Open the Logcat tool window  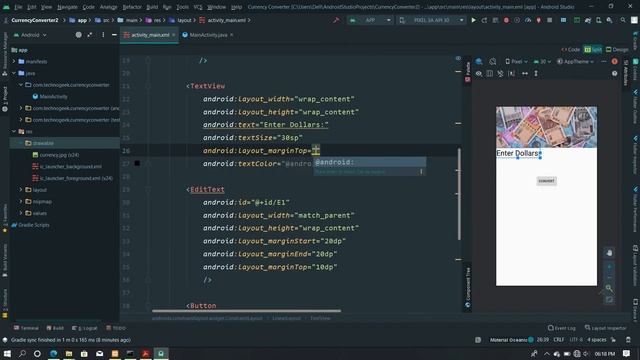click(84, 328)
